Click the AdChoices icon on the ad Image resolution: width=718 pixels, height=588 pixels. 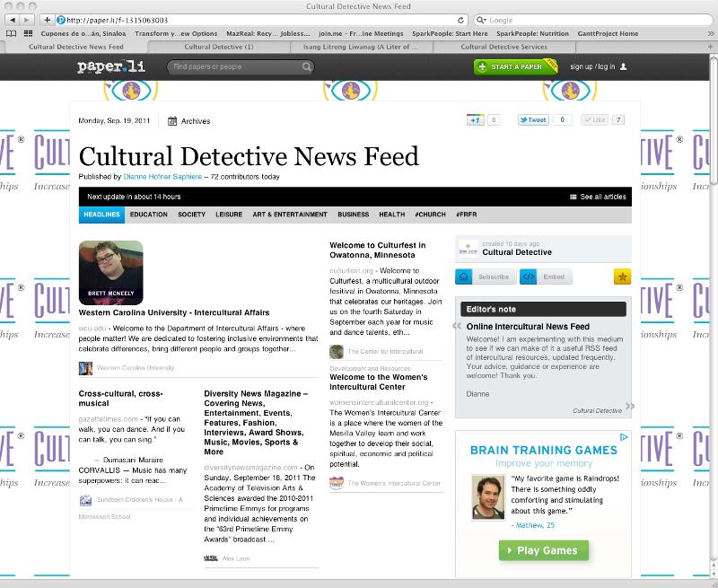(x=625, y=437)
